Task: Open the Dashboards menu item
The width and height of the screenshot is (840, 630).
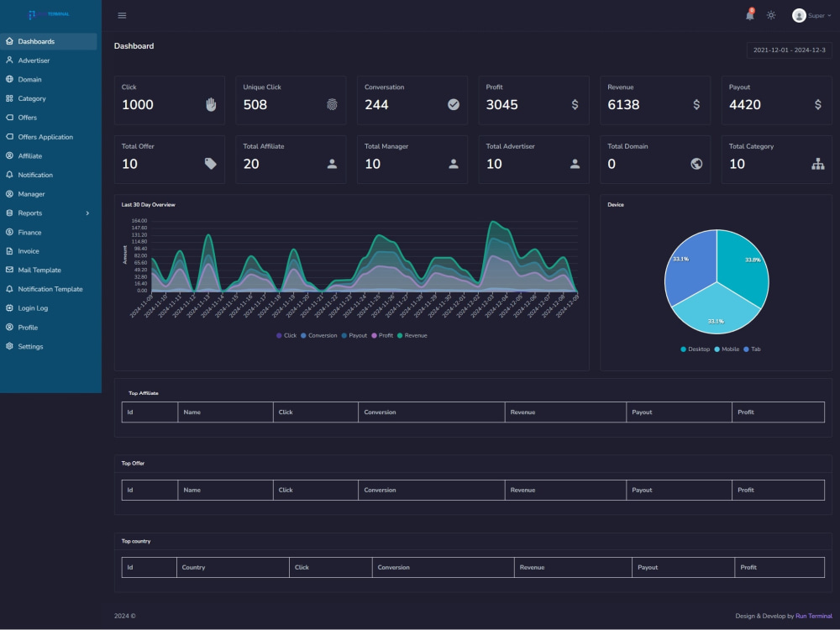Action: coord(48,41)
